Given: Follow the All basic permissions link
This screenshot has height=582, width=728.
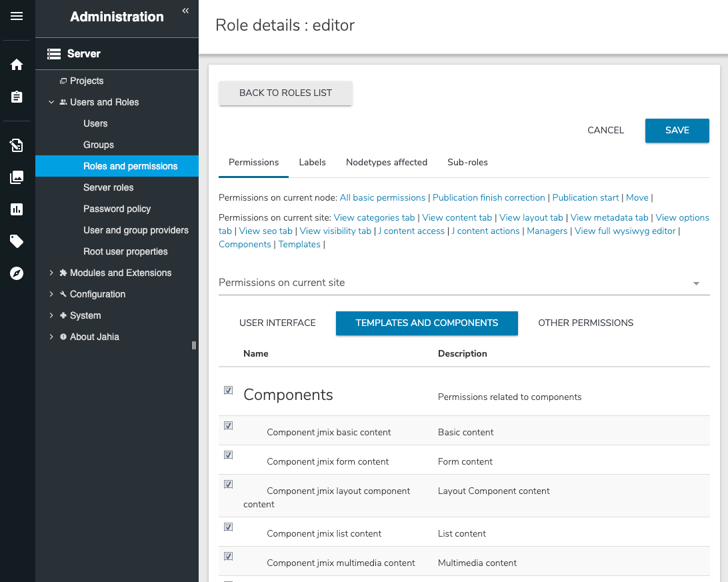Looking at the screenshot, I should (382, 197).
